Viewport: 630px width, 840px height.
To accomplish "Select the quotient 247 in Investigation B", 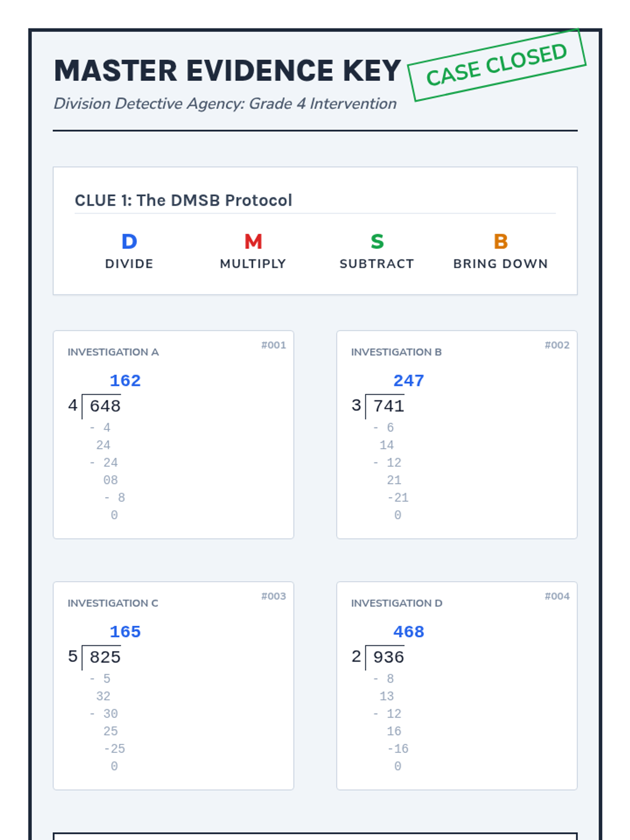I will point(408,381).
